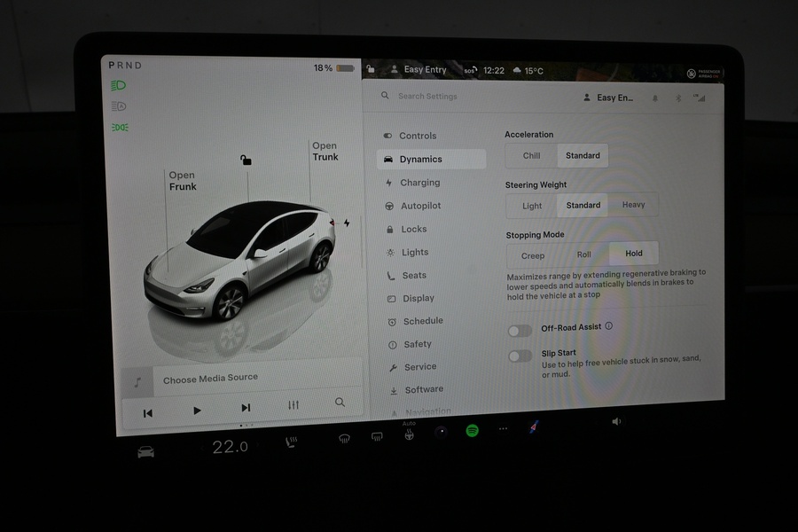Select the driver seat heater icon
Viewport: 798px width, 532px height.
tap(293, 441)
